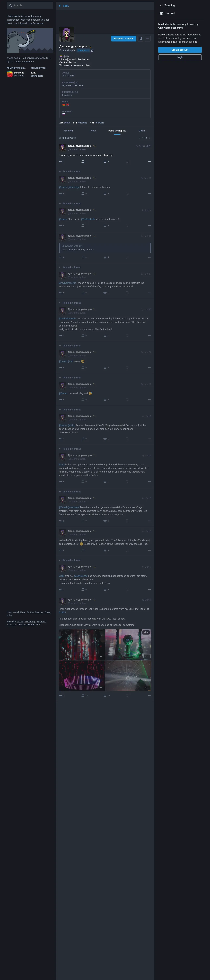Click the Back arrow link
The width and height of the screenshot is (210, 980).
(64, 6)
